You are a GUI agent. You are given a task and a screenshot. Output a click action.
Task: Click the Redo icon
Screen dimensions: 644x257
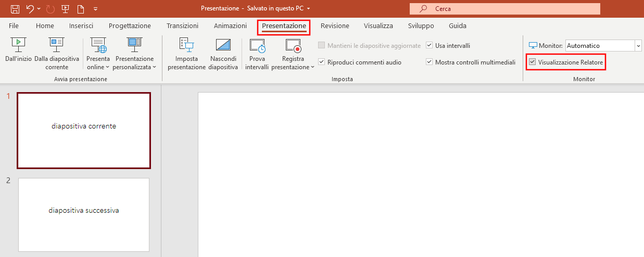[x=50, y=9]
